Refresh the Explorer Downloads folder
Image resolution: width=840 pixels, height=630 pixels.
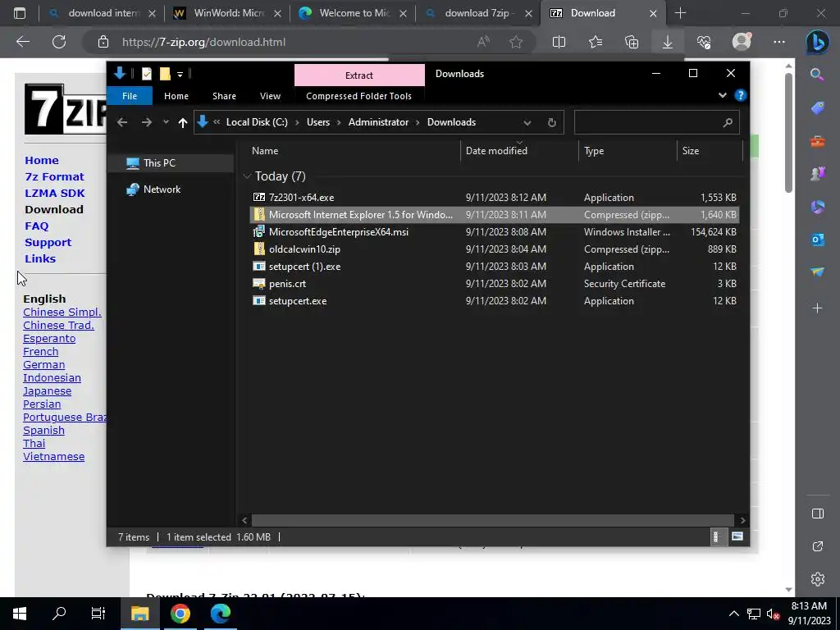click(552, 123)
